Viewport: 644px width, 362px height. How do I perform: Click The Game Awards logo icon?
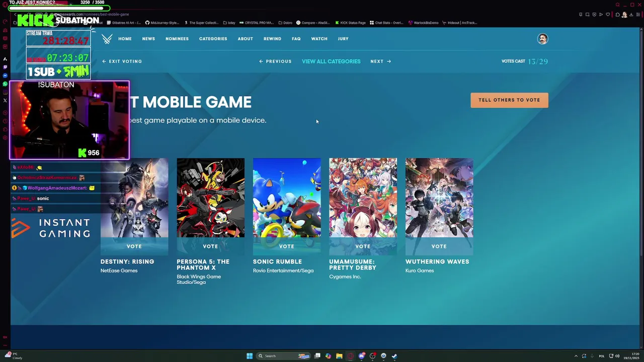(x=107, y=39)
